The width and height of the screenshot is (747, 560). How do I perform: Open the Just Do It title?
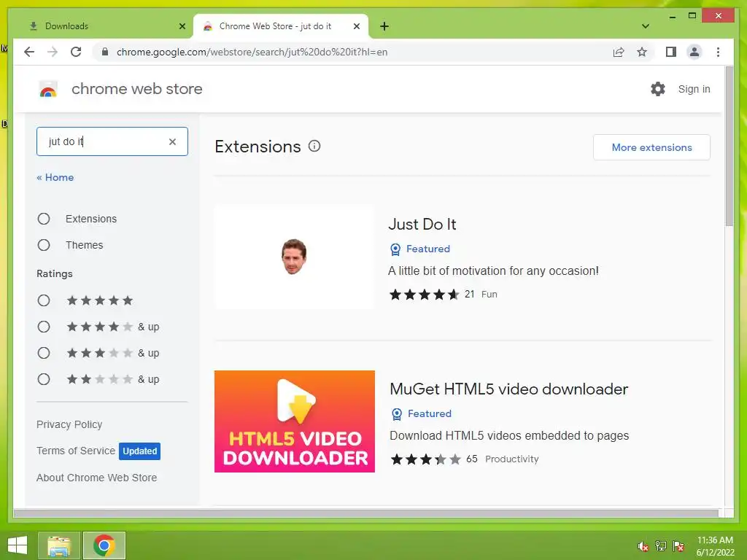(422, 224)
